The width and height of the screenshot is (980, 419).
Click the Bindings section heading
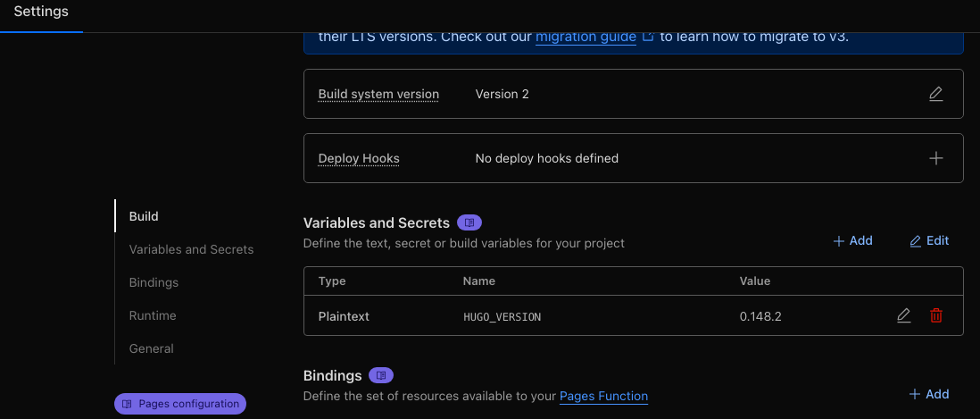333,376
